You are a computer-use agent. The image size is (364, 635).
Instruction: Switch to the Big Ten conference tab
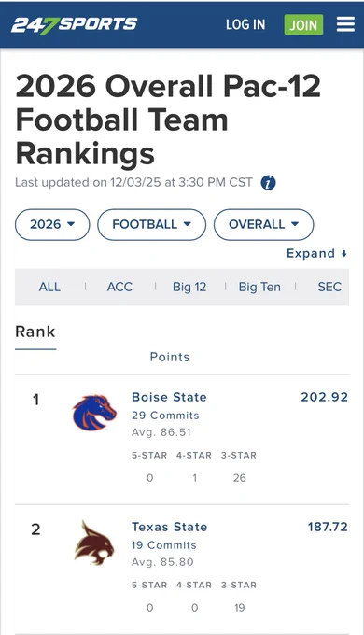click(x=259, y=287)
